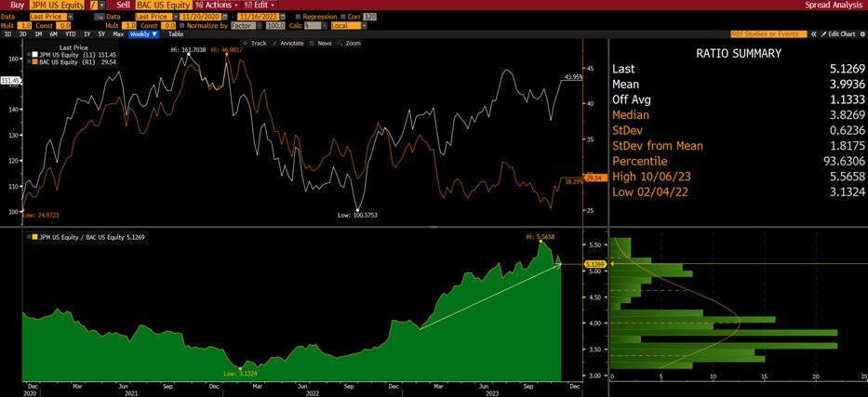Image resolution: width=868 pixels, height=397 pixels.
Task: Click the 'Hi: 161.7038' JPM chart marker
Action: (188, 50)
